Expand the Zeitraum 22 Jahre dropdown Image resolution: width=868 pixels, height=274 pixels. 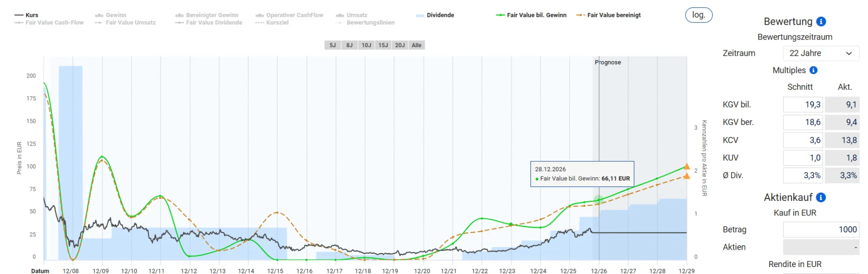821,53
